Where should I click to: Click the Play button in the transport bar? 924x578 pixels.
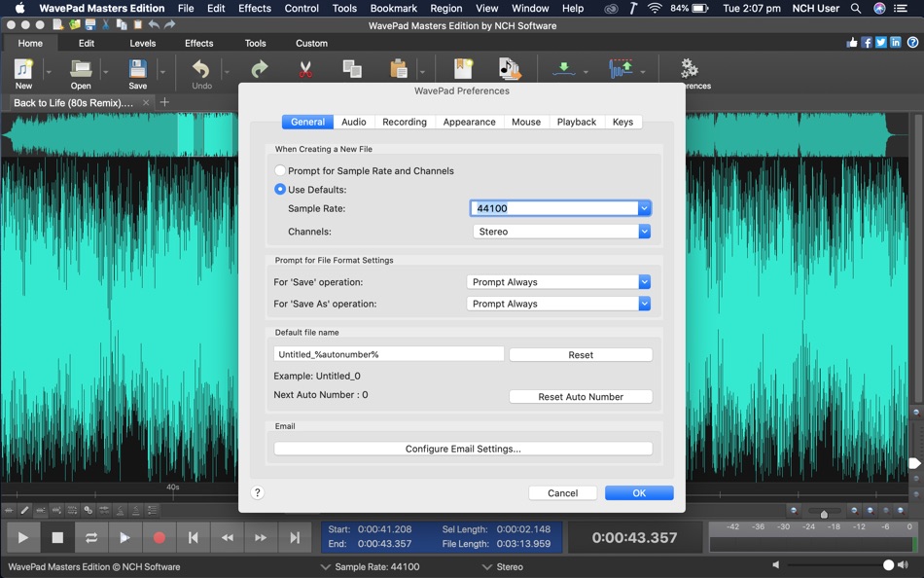pyautogui.click(x=23, y=537)
